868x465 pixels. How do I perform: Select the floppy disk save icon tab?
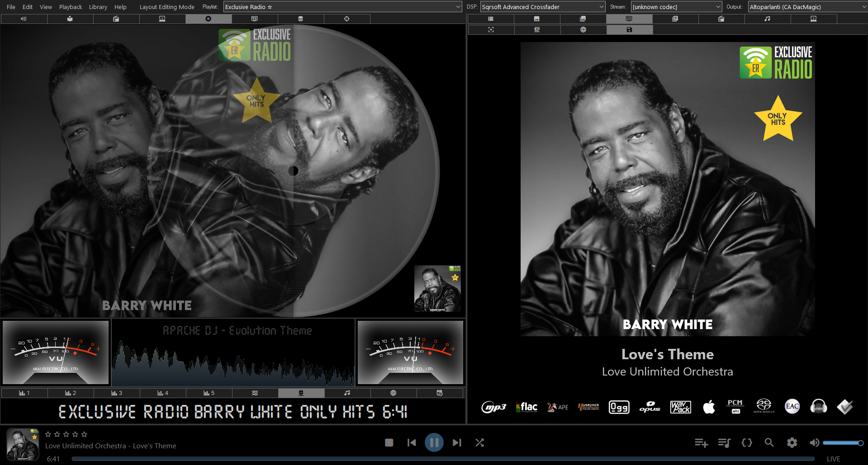click(630, 30)
